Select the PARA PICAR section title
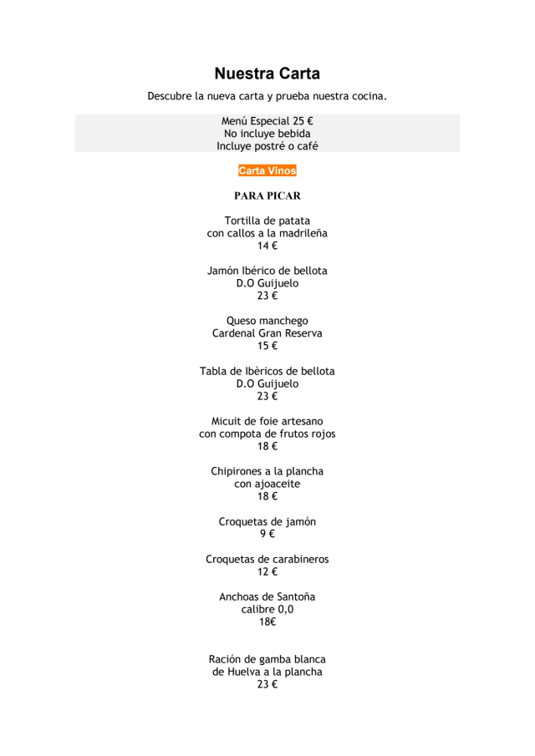 (267, 195)
